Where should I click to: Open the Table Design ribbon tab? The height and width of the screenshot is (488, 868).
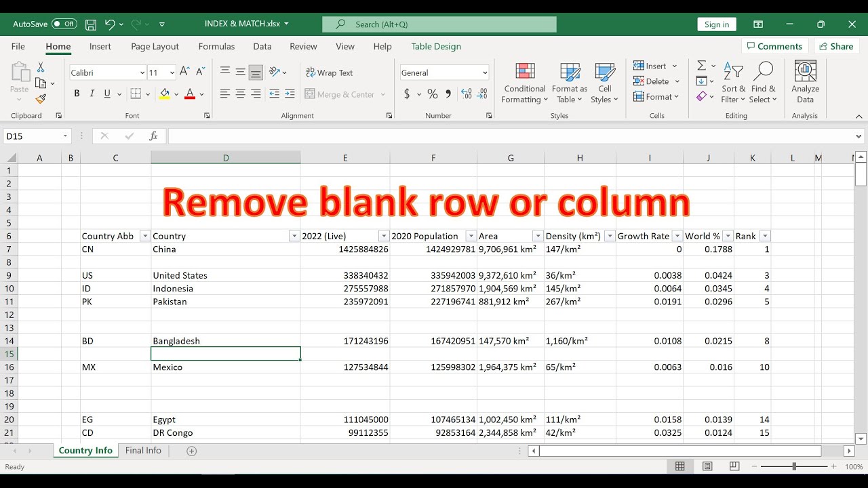[x=436, y=46]
